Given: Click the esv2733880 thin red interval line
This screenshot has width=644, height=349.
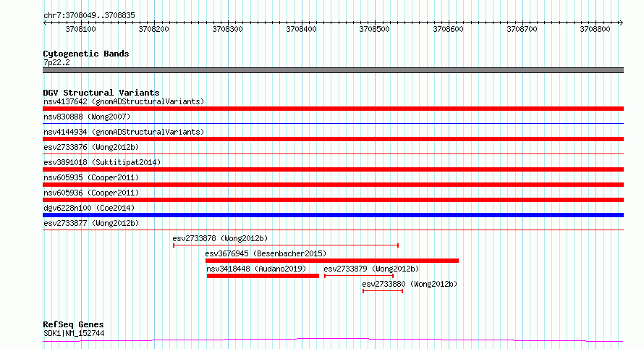Looking at the screenshot, I should (383, 291).
